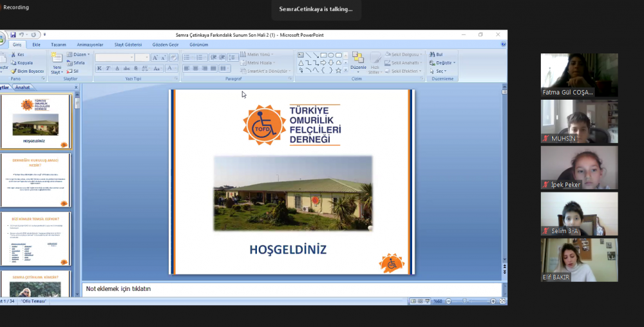This screenshot has height=327, width=644.
Task: Select the triangle shape in gallery
Action: pos(301,63)
